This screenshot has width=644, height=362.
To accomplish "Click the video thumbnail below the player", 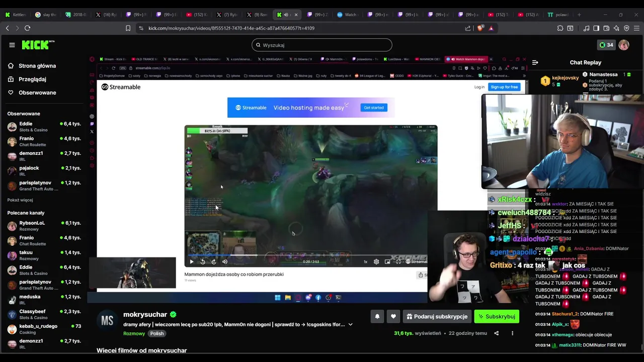I will [x=132, y=273].
